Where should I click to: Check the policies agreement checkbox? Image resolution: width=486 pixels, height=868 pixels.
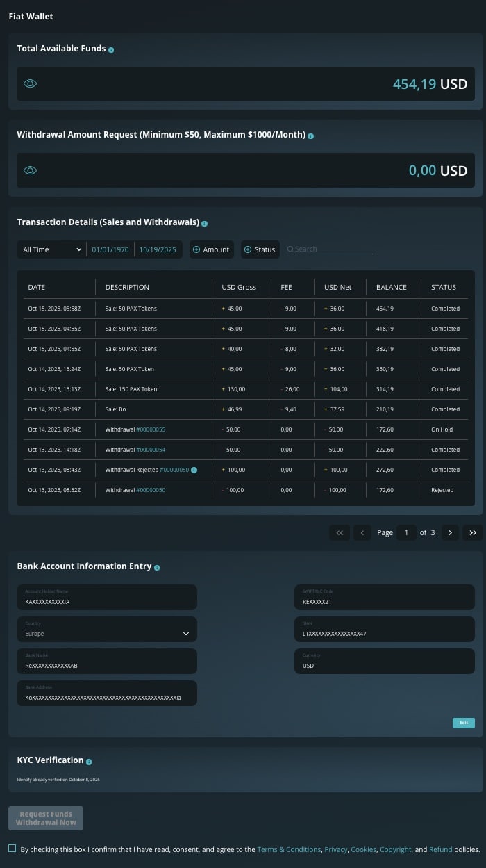pyautogui.click(x=12, y=849)
